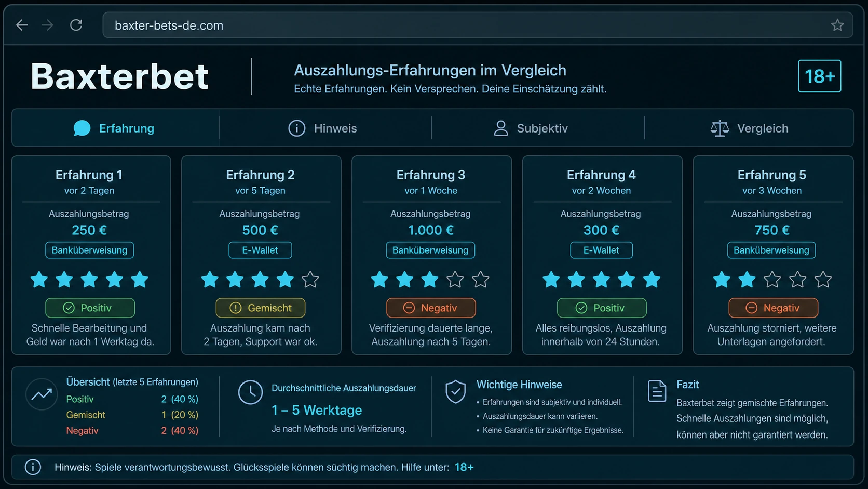Click first star in Erfahrung 4 rating
This screenshot has width=868, height=489.
(551, 280)
